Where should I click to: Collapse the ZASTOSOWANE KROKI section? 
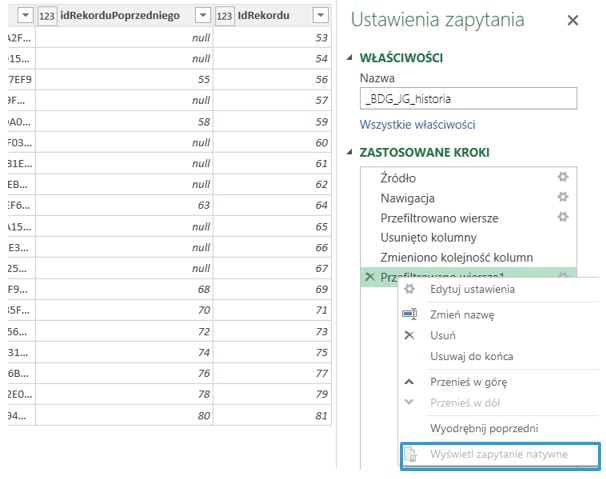point(349,152)
